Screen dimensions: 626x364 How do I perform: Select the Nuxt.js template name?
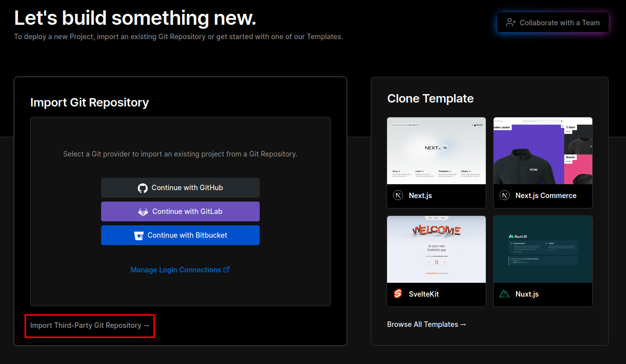tap(527, 294)
